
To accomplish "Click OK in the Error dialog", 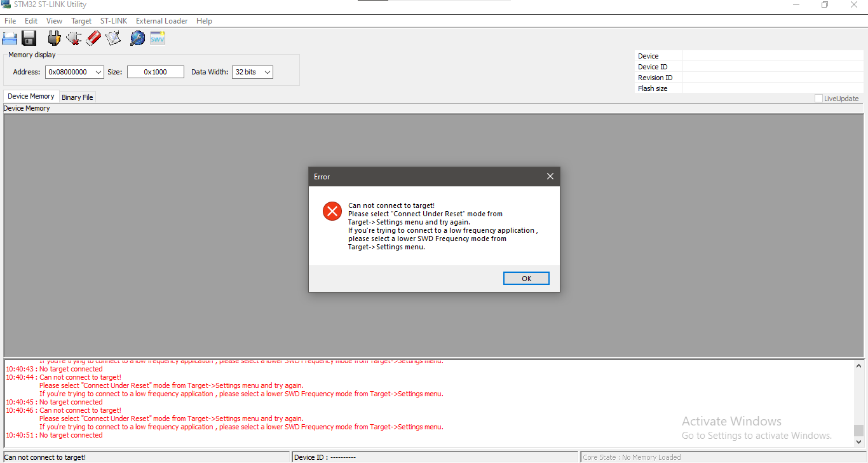I will (526, 279).
